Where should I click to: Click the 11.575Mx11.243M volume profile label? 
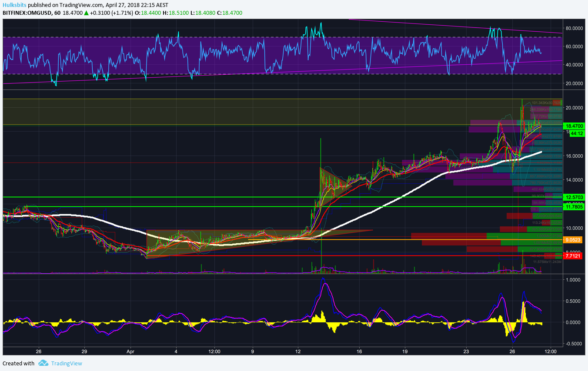pyautogui.click(x=546, y=262)
